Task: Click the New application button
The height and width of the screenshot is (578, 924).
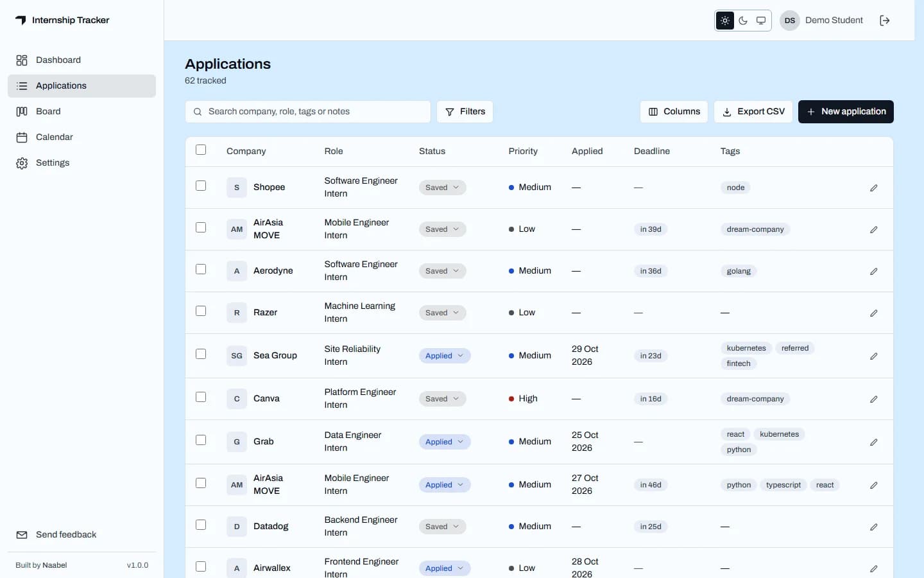Action: click(x=846, y=112)
